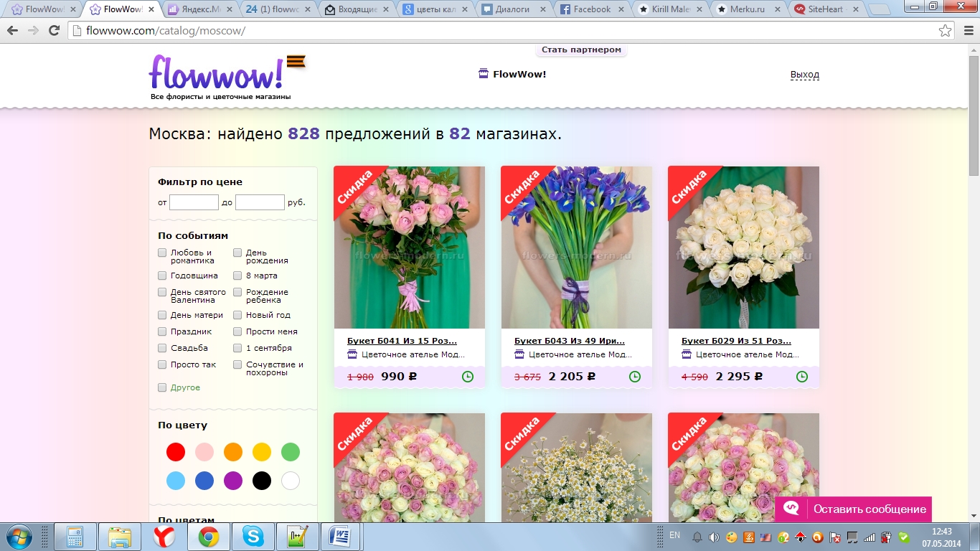980x551 pixels.
Task: Tick the День рождения checkbox
Action: point(237,253)
